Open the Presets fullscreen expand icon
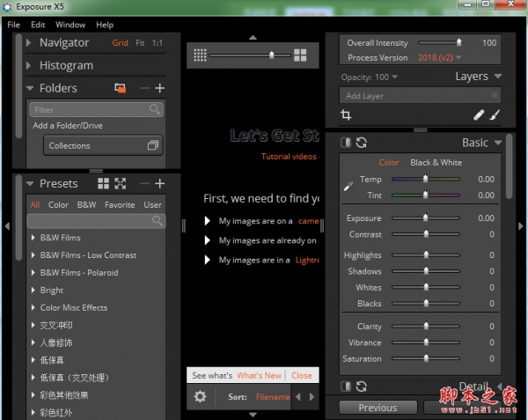Viewport: 528px width, 420px height. coord(121,183)
